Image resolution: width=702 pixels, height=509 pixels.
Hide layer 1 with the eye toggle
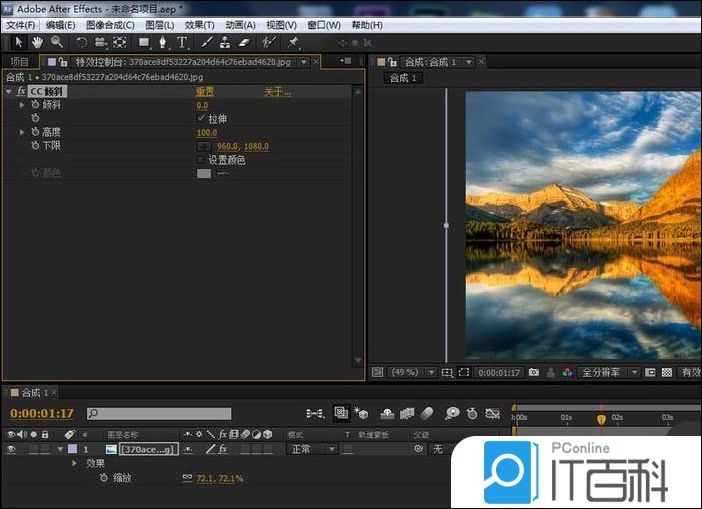pos(11,450)
